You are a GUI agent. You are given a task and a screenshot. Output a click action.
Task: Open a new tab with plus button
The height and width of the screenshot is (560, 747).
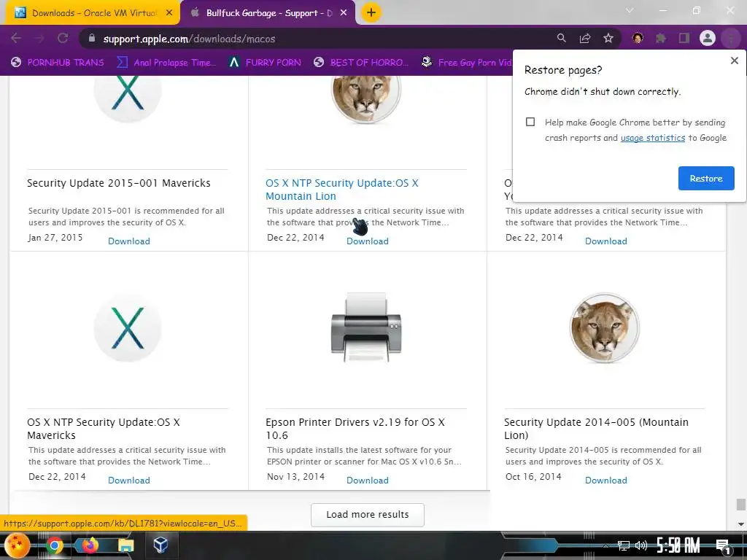[371, 12]
